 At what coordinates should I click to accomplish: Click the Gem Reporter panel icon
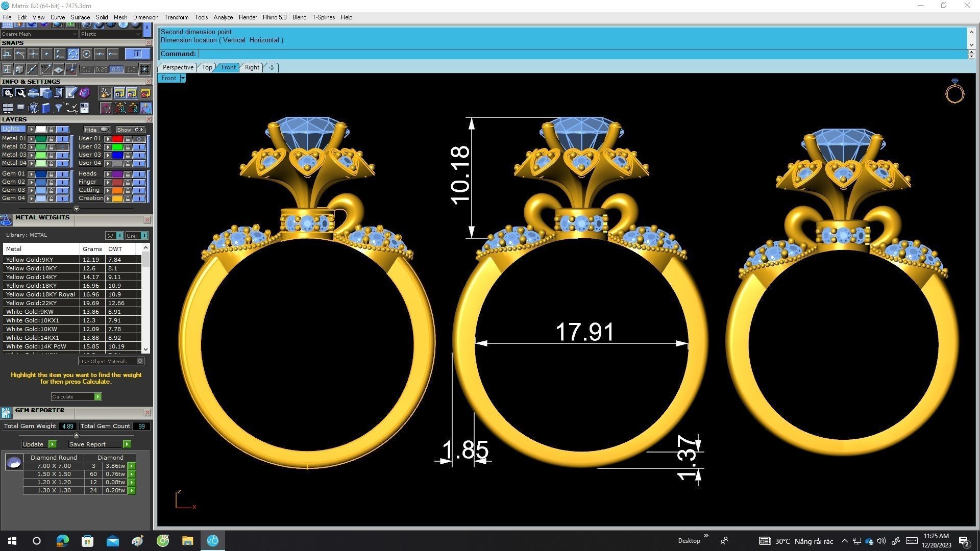(6, 413)
